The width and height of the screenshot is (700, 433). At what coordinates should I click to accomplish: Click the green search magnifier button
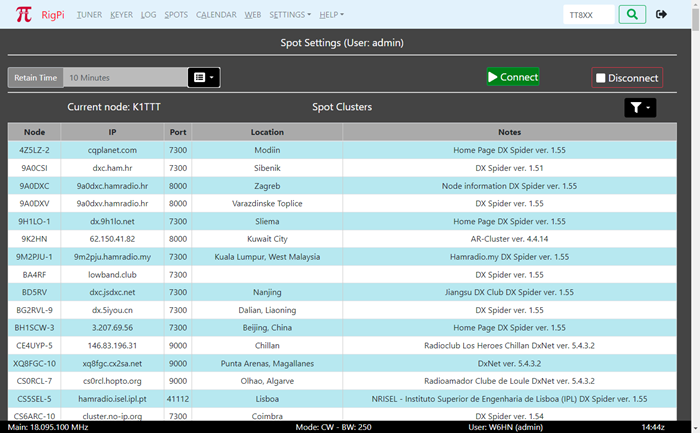632,14
